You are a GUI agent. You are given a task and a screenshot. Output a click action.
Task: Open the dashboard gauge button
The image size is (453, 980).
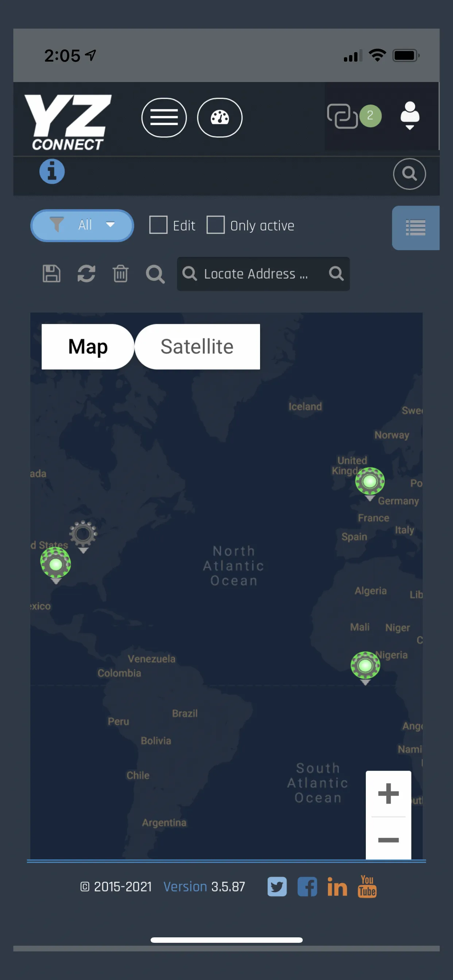point(220,117)
